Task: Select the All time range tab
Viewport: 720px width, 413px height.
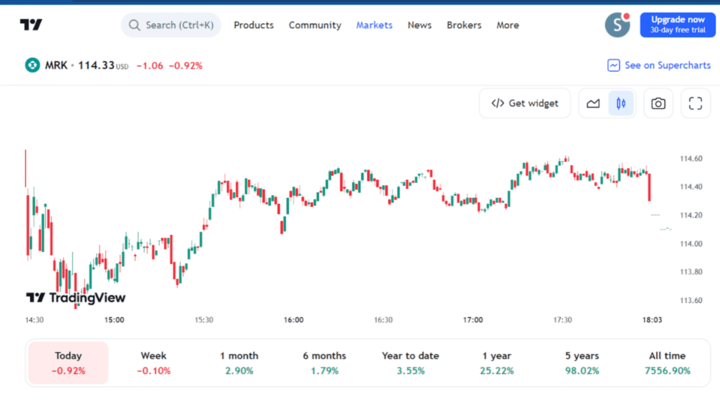Action: [x=667, y=363]
